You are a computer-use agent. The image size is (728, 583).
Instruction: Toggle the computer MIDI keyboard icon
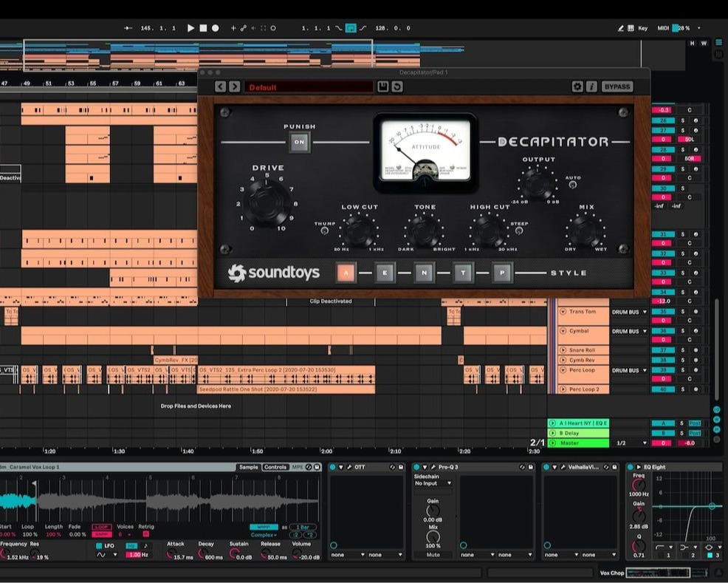631,28
